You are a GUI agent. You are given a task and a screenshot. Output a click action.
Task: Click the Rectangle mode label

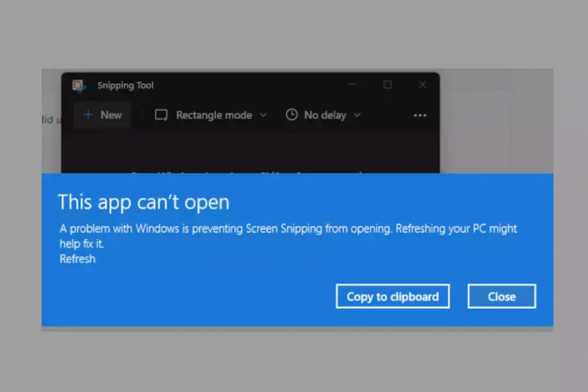coord(214,115)
